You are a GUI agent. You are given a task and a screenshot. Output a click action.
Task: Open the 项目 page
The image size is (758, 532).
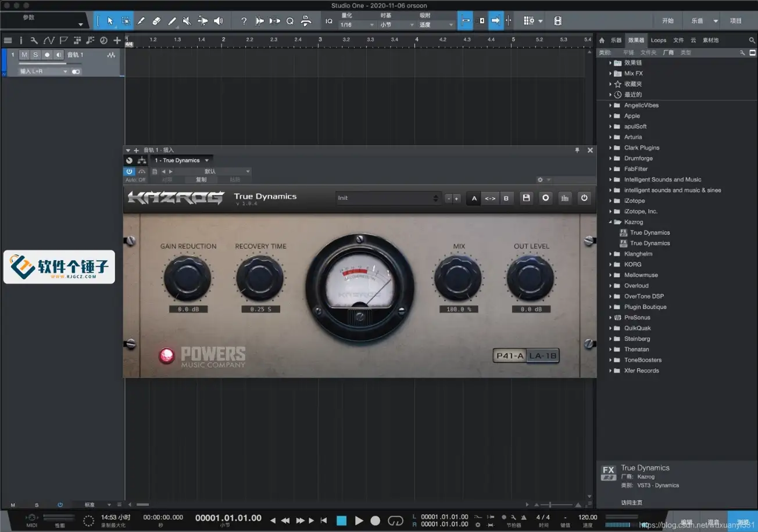pos(736,20)
